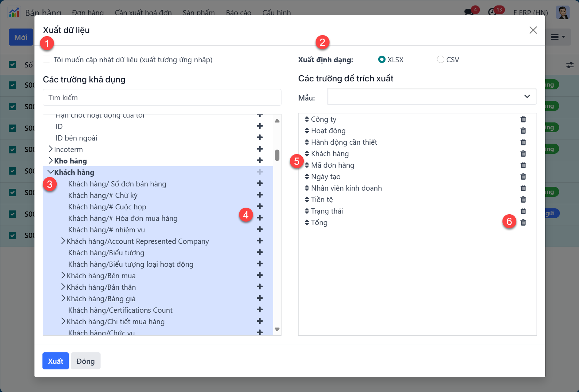Viewport: 579px width, 392px height.
Task: Add Khách hàng/# Chữ ký field
Action: click(x=260, y=195)
